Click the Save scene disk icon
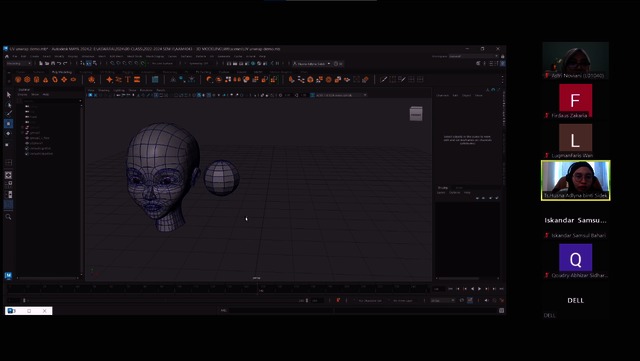The width and height of the screenshot is (640, 361). 53,64
